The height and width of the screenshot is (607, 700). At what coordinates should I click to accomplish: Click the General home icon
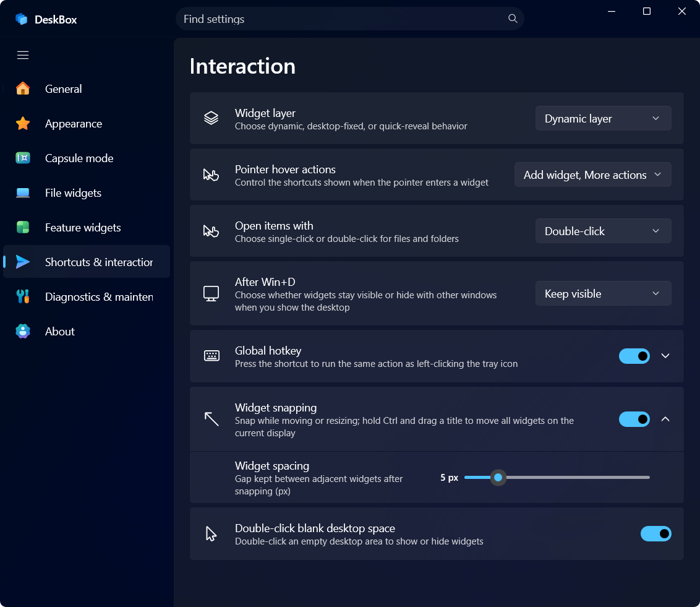pos(23,88)
